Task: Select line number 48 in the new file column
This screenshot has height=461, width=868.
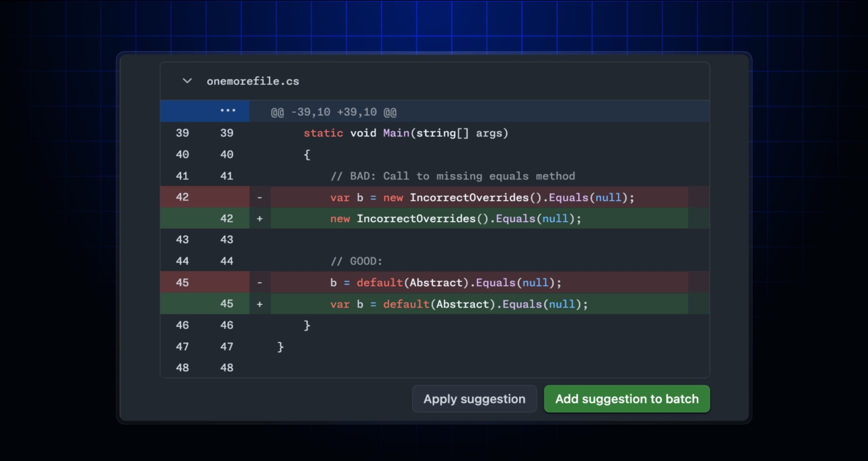Action: point(227,367)
